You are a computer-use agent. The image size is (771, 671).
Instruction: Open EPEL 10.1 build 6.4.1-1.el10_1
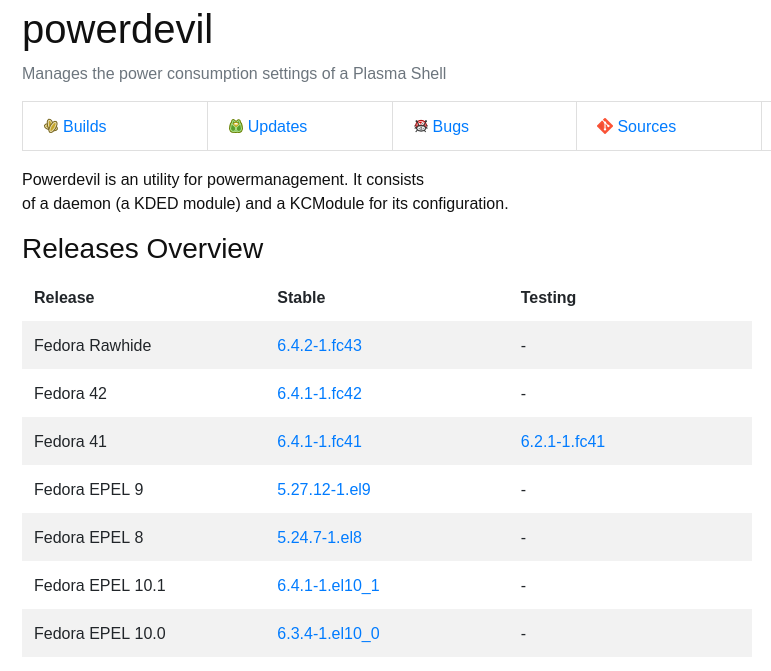[328, 585]
